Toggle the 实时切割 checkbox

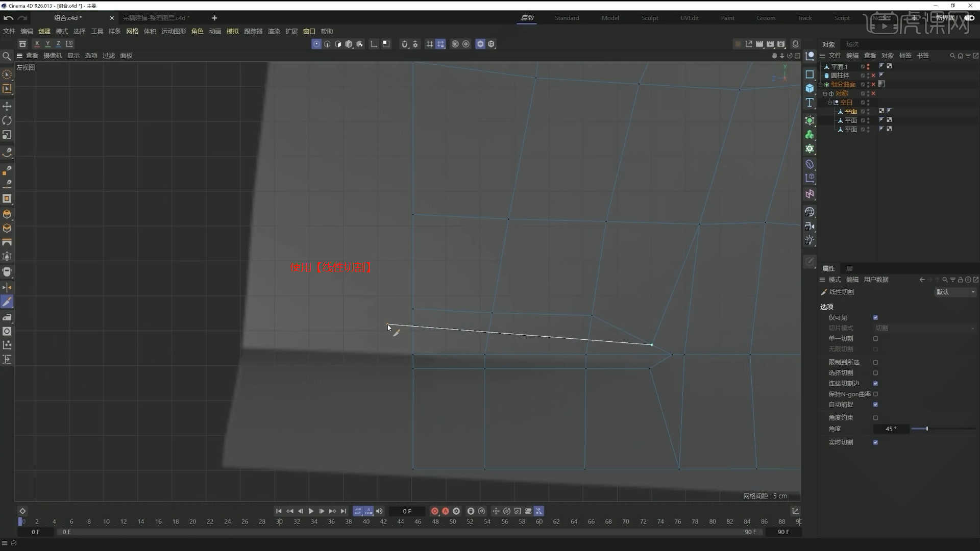tap(875, 442)
